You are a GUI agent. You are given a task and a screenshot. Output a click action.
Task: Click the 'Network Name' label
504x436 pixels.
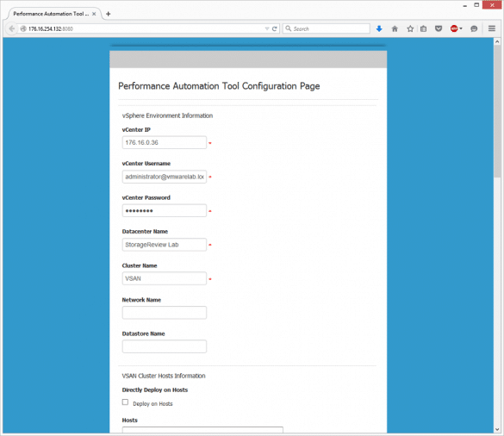click(x=141, y=300)
